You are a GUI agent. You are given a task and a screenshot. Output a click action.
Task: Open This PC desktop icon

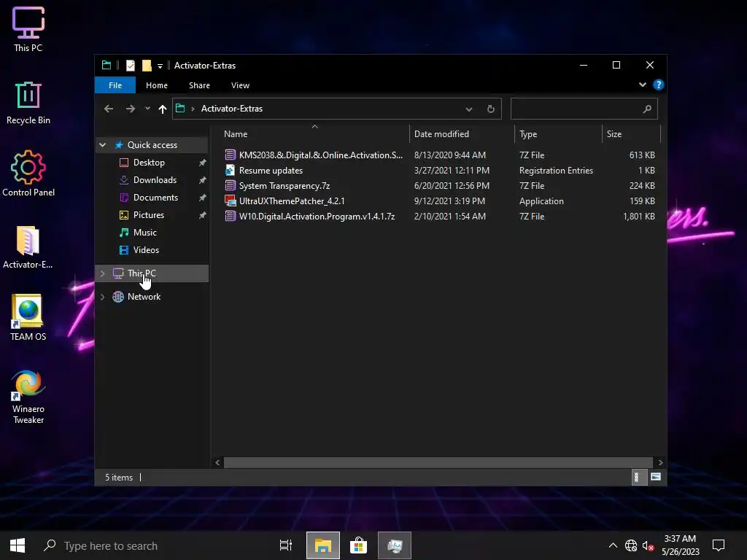(28, 28)
